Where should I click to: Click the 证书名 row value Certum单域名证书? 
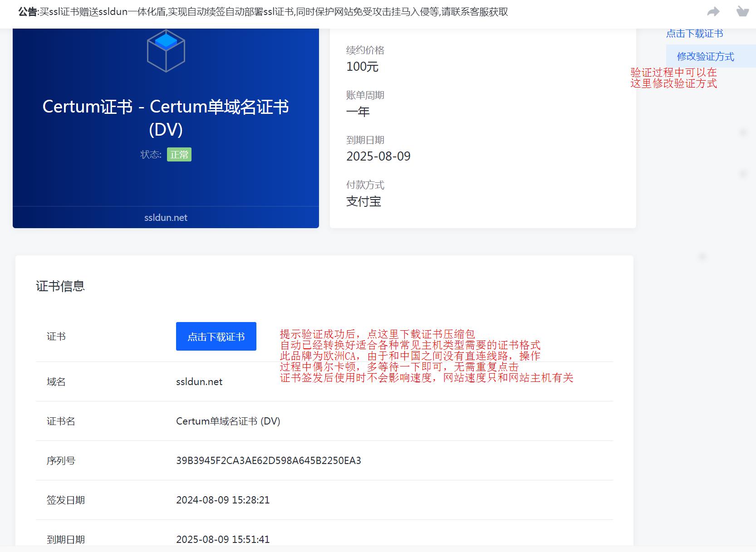coord(228,421)
